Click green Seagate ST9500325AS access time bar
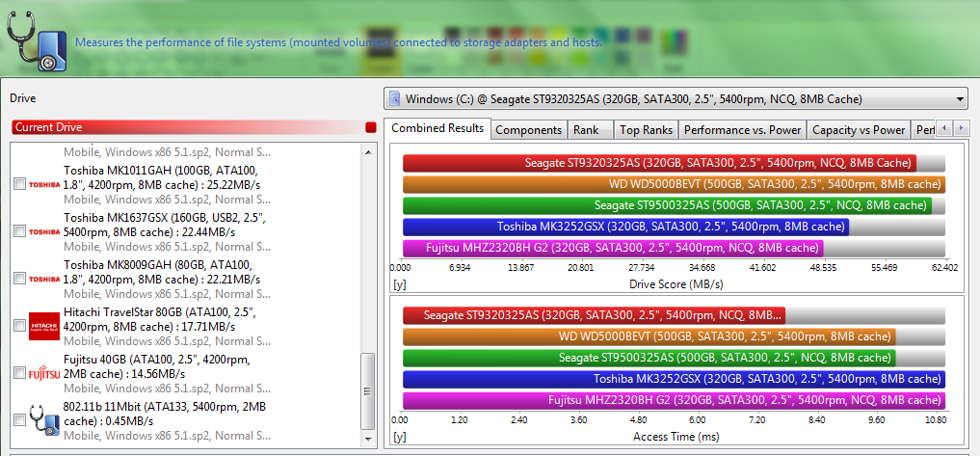Viewport: 980px width, 456px height. (x=649, y=358)
